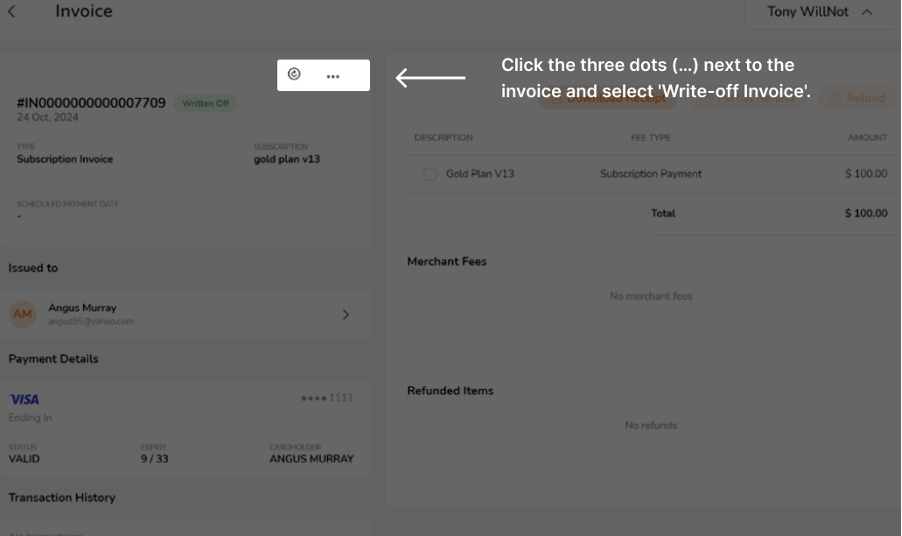
Task: Click the Refunded Items heading
Action: [450, 390]
